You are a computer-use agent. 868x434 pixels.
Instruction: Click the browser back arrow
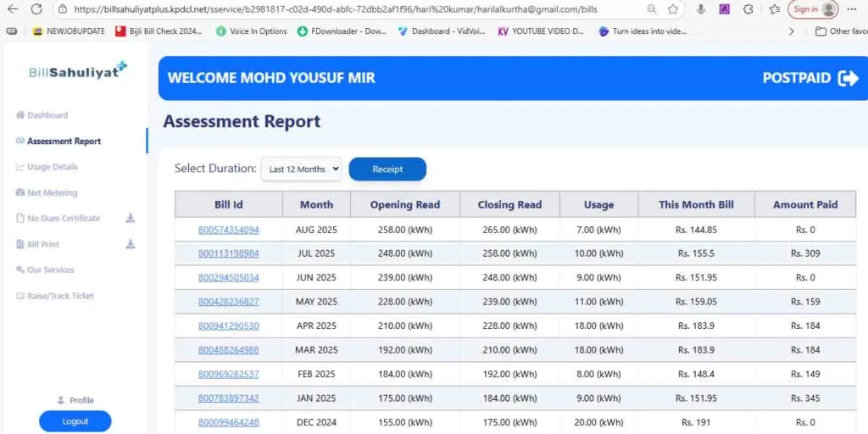pos(12,9)
